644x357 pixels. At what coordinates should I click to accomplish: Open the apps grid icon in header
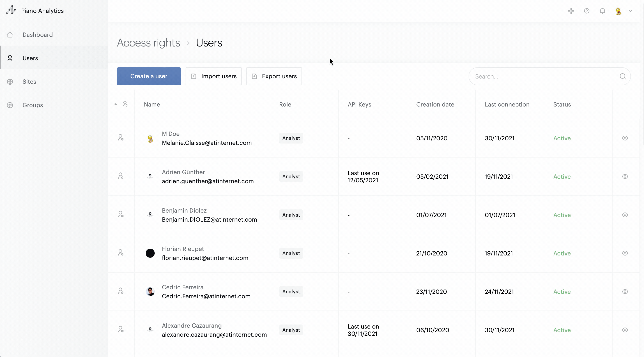pos(571,11)
